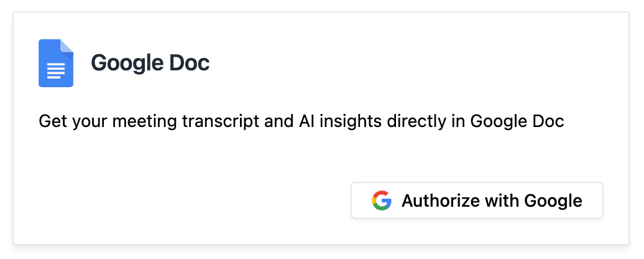Click the folded corner of the Docs icon
Image resolution: width=644 pixels, height=259 pixels.
point(67,46)
